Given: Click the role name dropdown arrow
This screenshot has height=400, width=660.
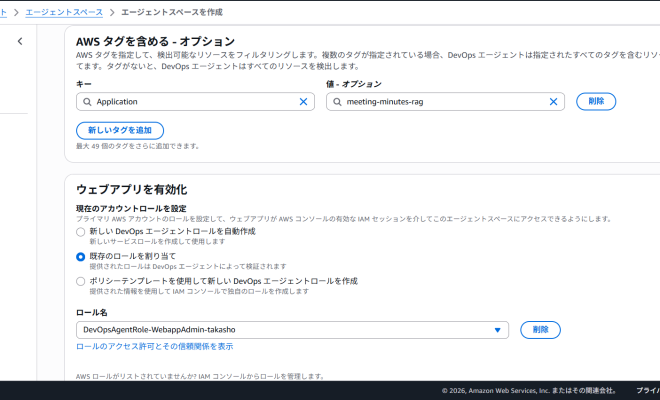Looking at the screenshot, I should click(497, 330).
